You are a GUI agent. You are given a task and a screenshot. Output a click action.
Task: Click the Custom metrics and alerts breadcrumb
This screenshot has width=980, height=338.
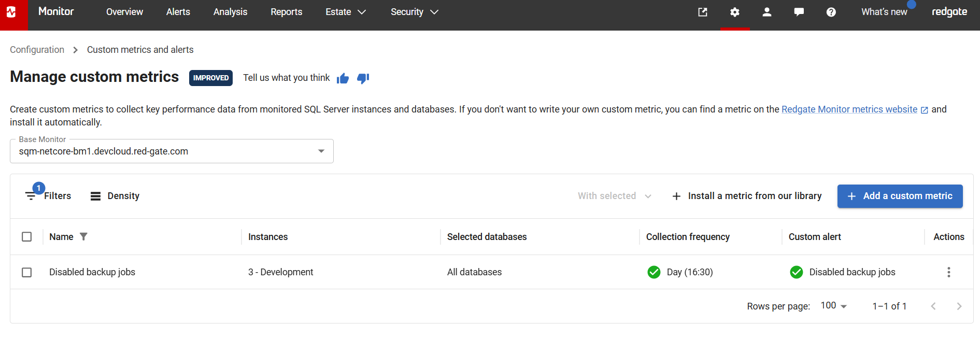(140, 50)
